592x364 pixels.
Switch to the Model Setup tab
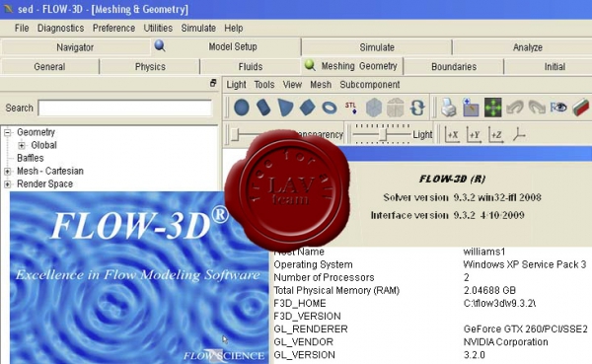coord(226,46)
